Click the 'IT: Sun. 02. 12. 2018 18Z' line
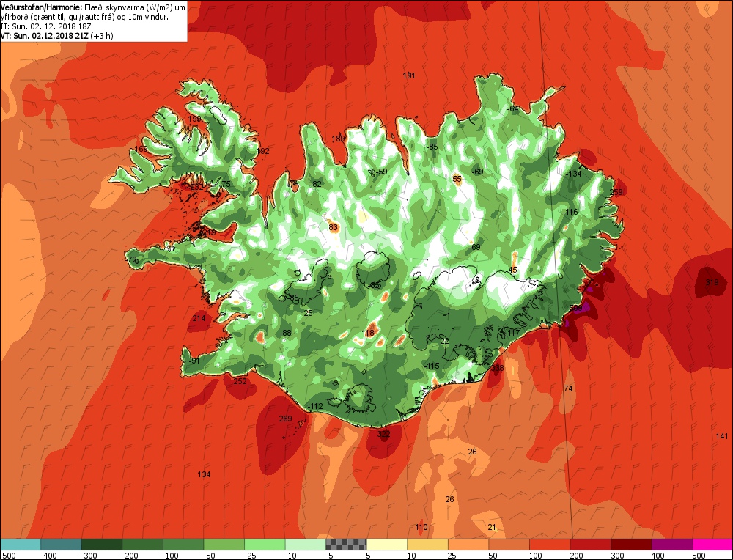 pyautogui.click(x=45, y=26)
